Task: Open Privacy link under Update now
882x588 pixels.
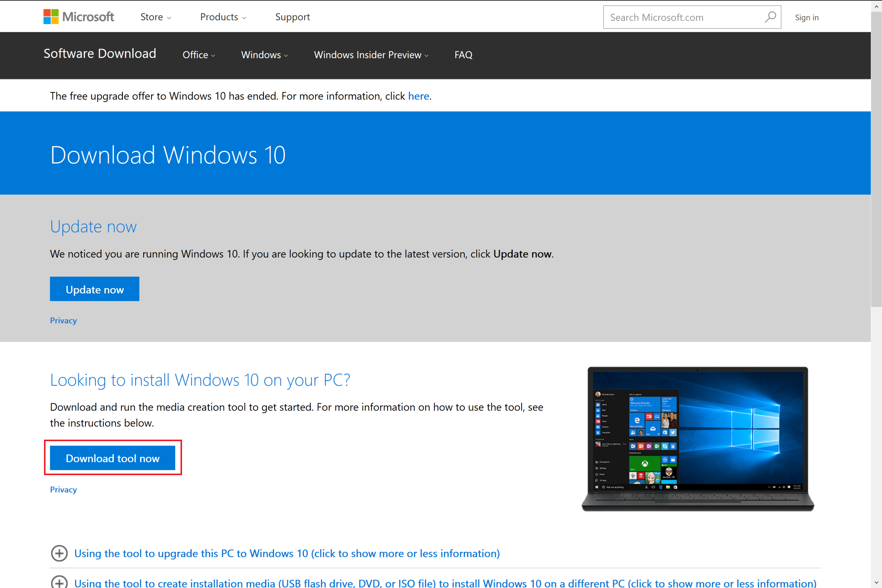Action: 63,320
